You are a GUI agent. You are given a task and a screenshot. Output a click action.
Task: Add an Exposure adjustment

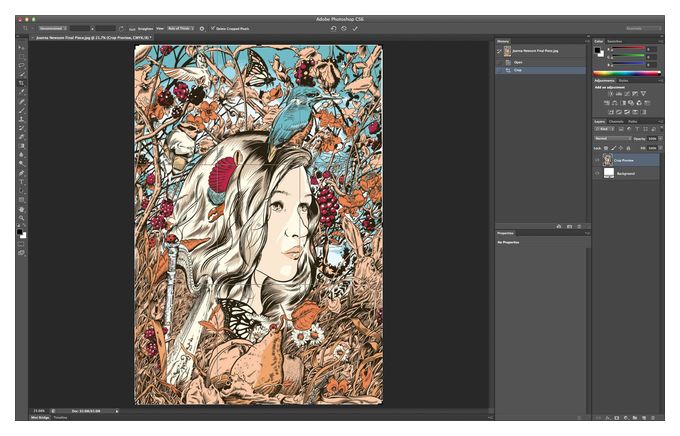pos(635,94)
